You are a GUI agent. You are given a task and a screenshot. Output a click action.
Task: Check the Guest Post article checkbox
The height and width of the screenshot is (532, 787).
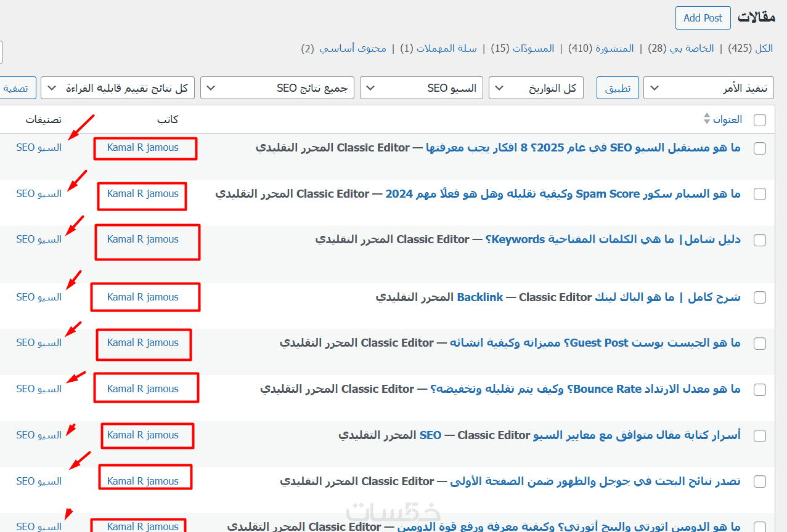click(760, 344)
